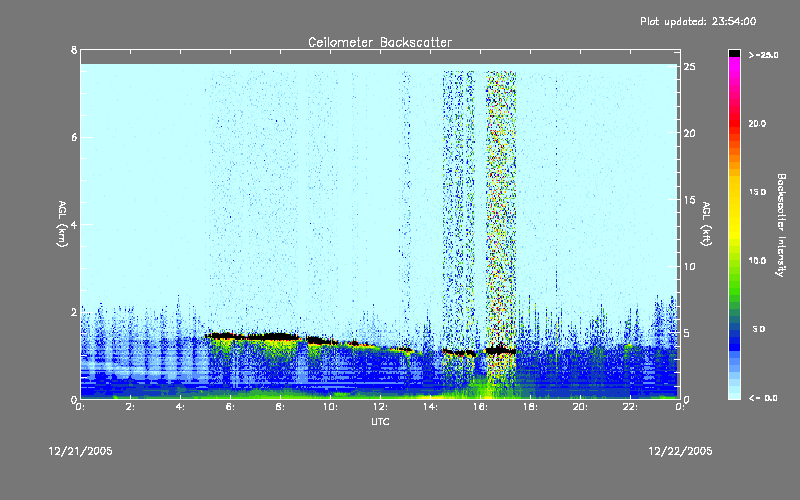
Task: Click the "5.0" colorbar label
Action: coord(759,329)
